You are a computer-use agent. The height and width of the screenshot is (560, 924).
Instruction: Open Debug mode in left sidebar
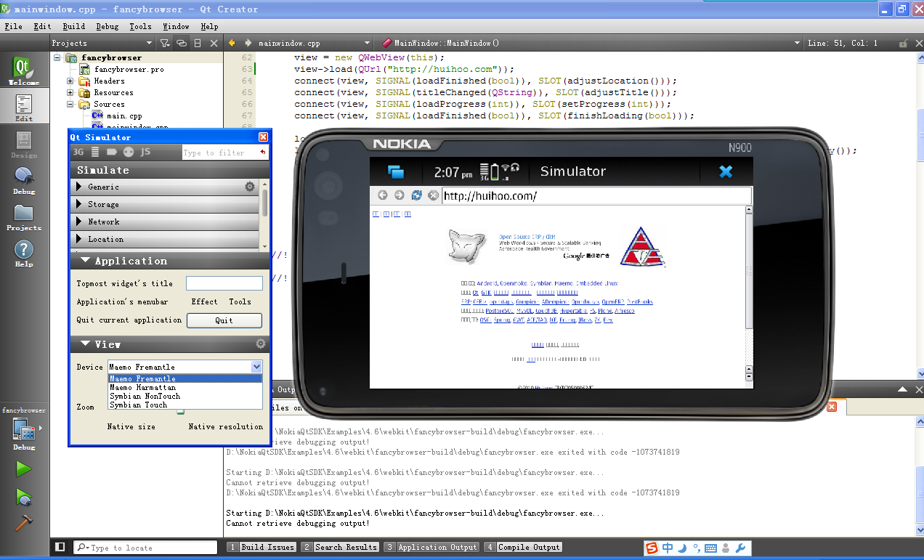[x=24, y=179]
